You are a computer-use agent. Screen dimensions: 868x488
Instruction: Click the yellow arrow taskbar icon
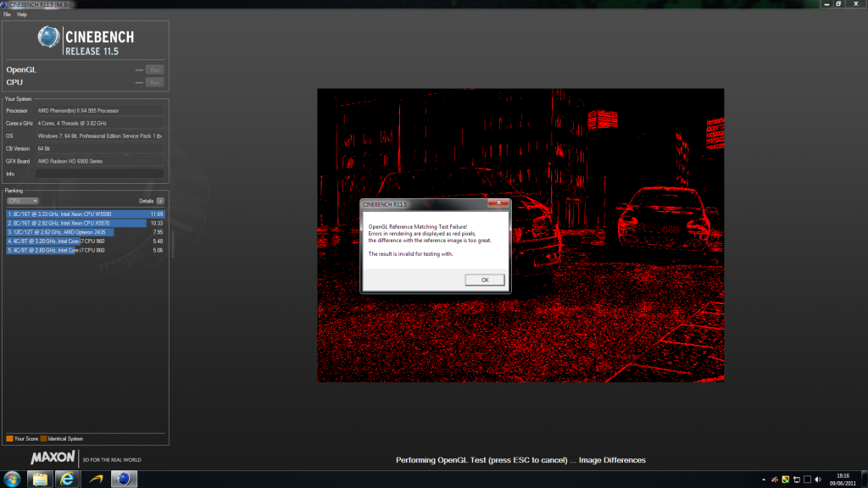pos(96,480)
